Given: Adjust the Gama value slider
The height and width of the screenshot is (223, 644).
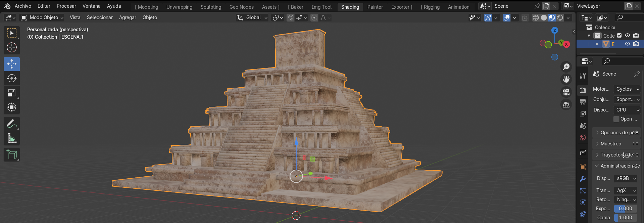Looking at the screenshot, I should click(626, 218).
